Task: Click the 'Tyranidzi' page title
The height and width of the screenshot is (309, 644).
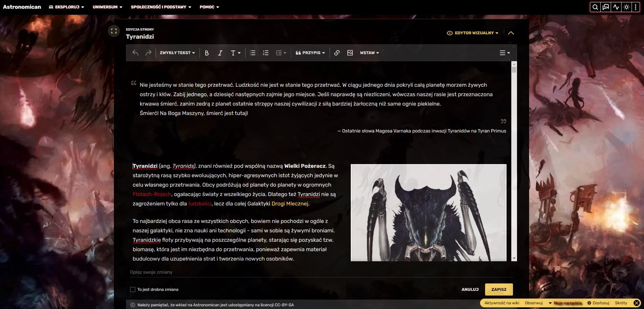Action: coord(140,37)
